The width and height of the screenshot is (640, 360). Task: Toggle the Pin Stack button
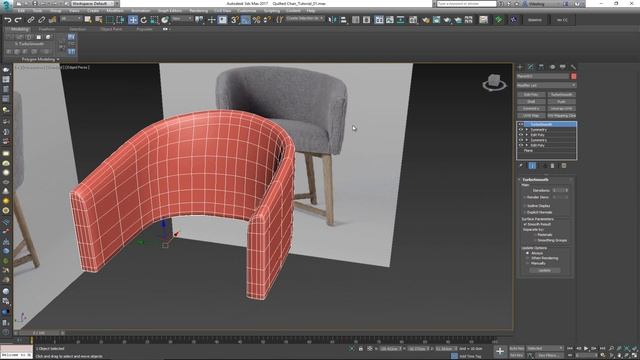pyautogui.click(x=521, y=166)
